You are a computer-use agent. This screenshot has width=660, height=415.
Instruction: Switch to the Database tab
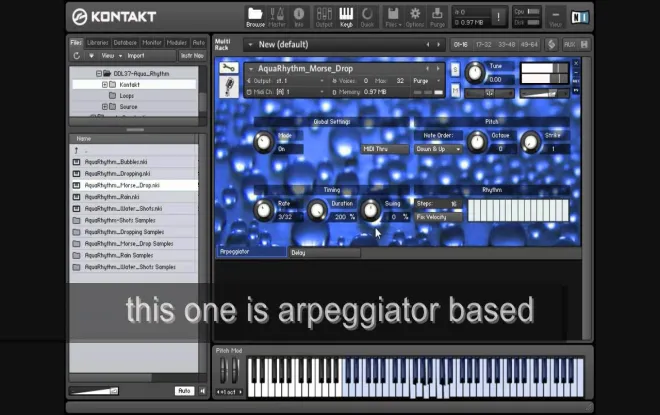(x=125, y=43)
